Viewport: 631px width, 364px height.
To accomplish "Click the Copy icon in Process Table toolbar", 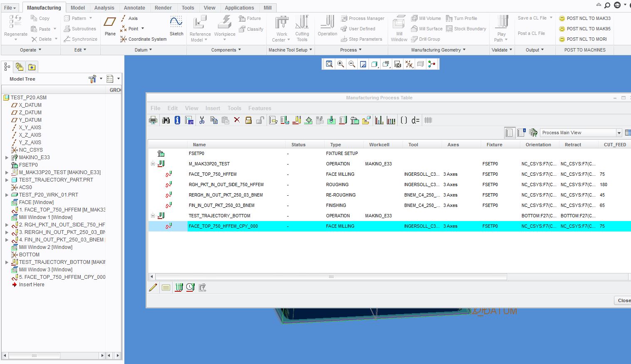I will 214,120.
